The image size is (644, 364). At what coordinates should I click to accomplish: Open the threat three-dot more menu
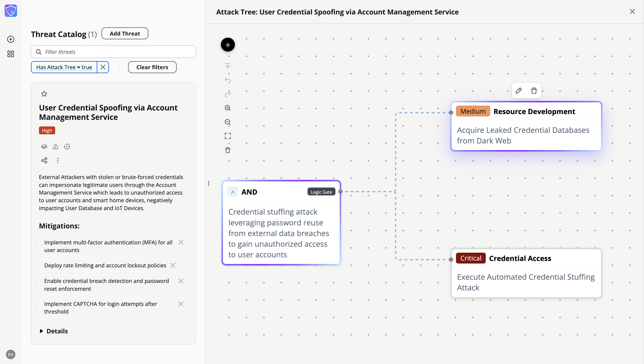(x=58, y=160)
